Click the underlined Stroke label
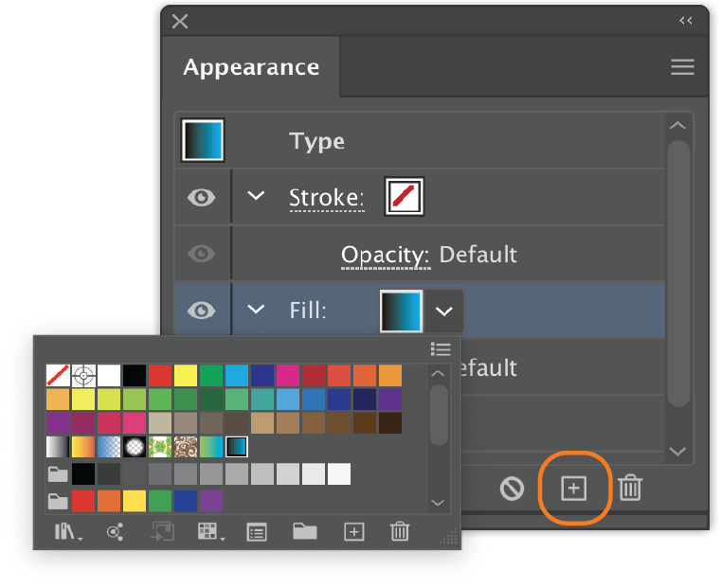Image resolution: width=721 pixels, height=588 pixels. pyautogui.click(x=327, y=199)
